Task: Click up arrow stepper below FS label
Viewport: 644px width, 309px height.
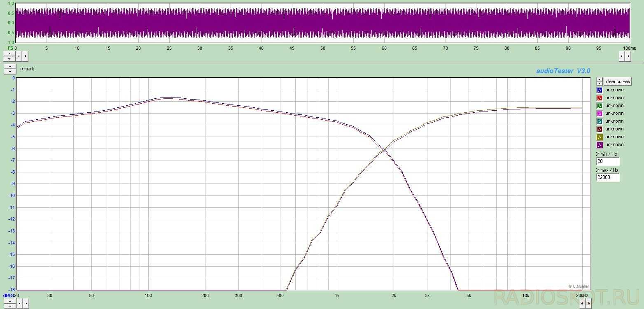Action: pyautogui.click(x=9, y=53)
